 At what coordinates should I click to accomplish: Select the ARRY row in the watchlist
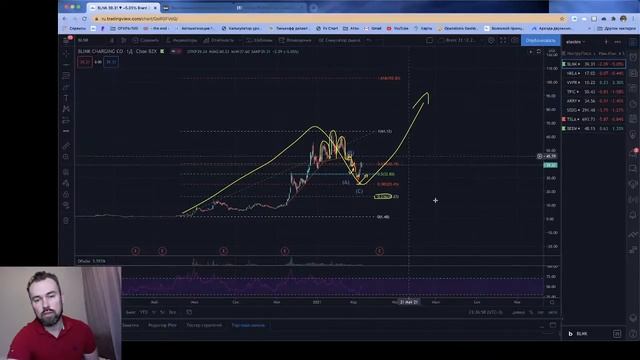coord(593,101)
